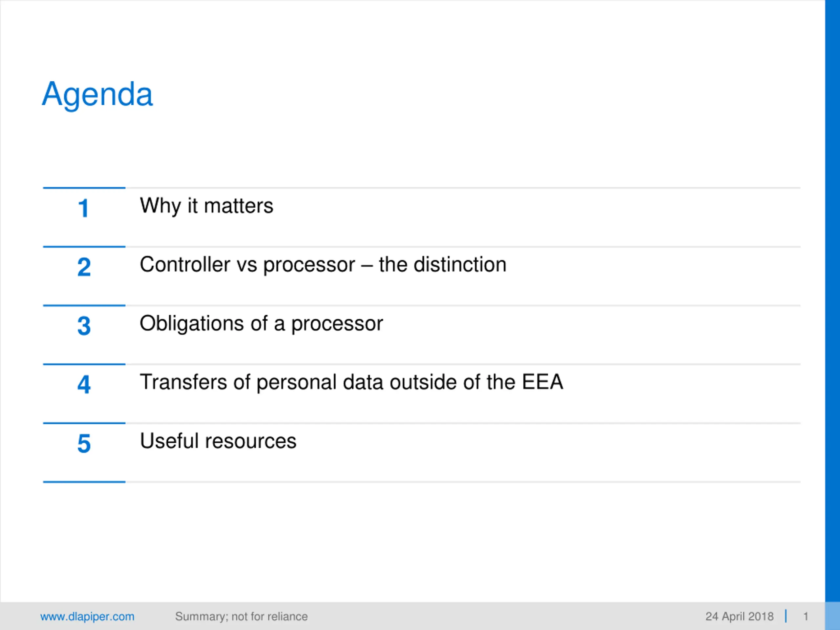Click the blue divider beside the page number
This screenshot has width=840, height=630.
786,616
